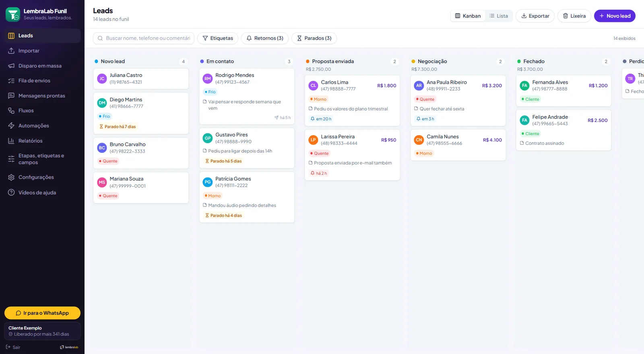Click the há 2 h reminder on Larissa Pereira
The height and width of the screenshot is (354, 644).
[318, 173]
